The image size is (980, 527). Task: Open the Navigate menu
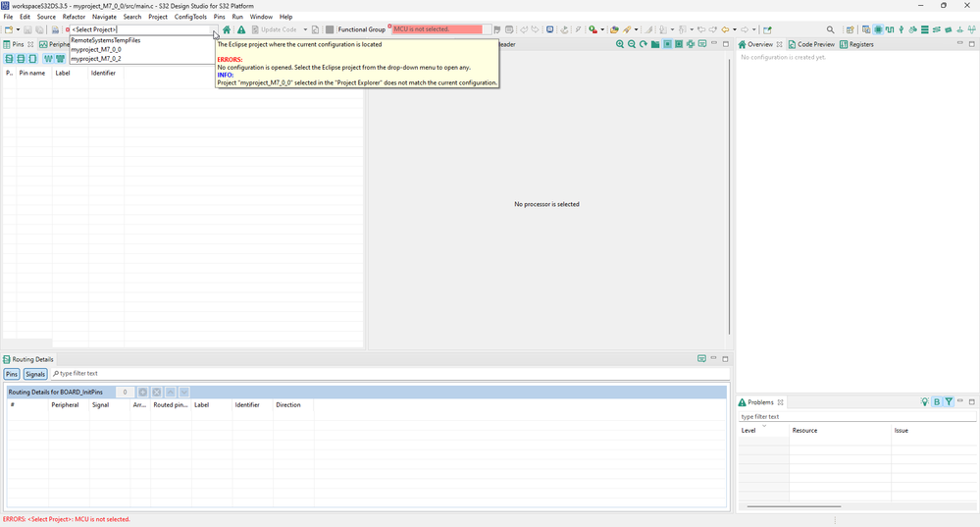point(104,17)
